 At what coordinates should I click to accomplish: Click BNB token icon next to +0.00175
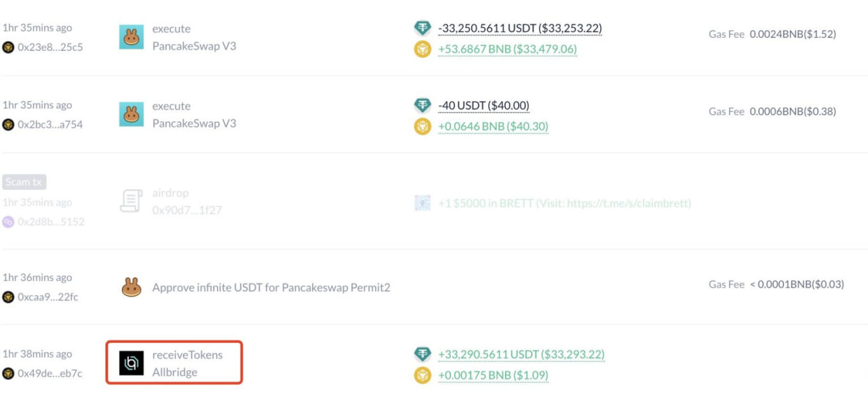[422, 375]
